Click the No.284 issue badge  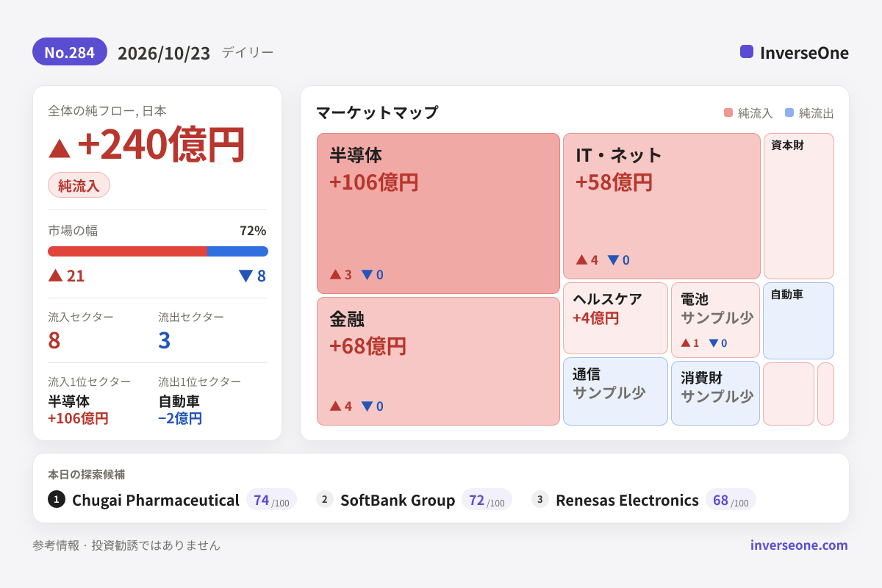(x=70, y=52)
